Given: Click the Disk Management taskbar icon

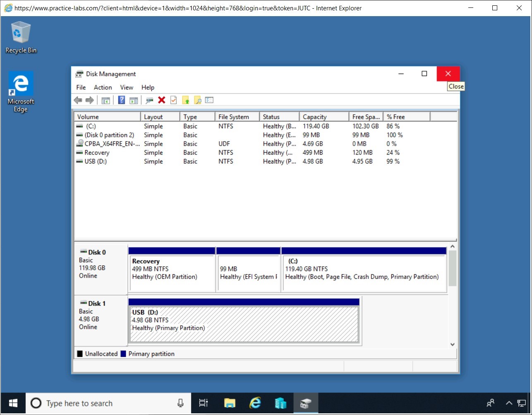Looking at the screenshot, I should pyautogui.click(x=306, y=403).
